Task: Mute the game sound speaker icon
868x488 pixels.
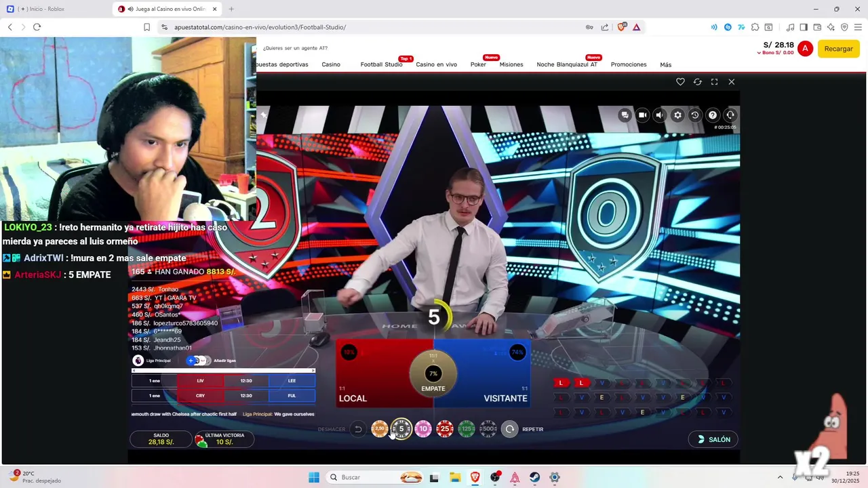Action: 660,115
